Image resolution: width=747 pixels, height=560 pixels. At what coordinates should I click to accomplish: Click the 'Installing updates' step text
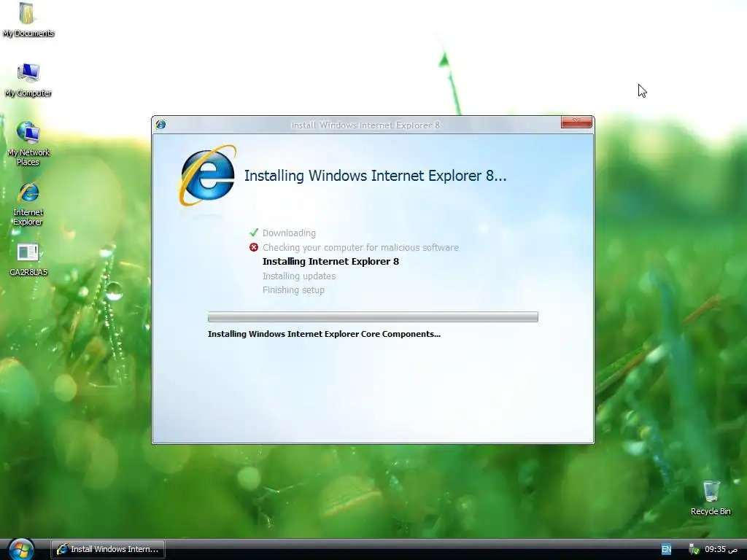299,276
